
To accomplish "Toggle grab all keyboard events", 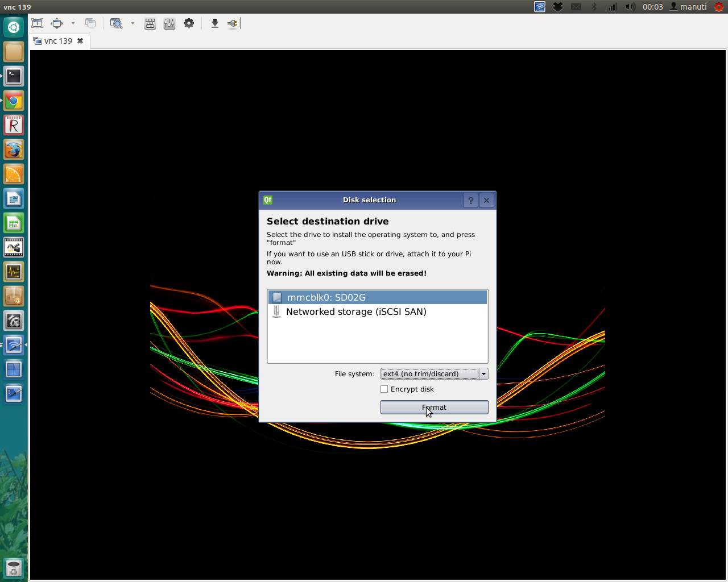I will click(x=150, y=23).
